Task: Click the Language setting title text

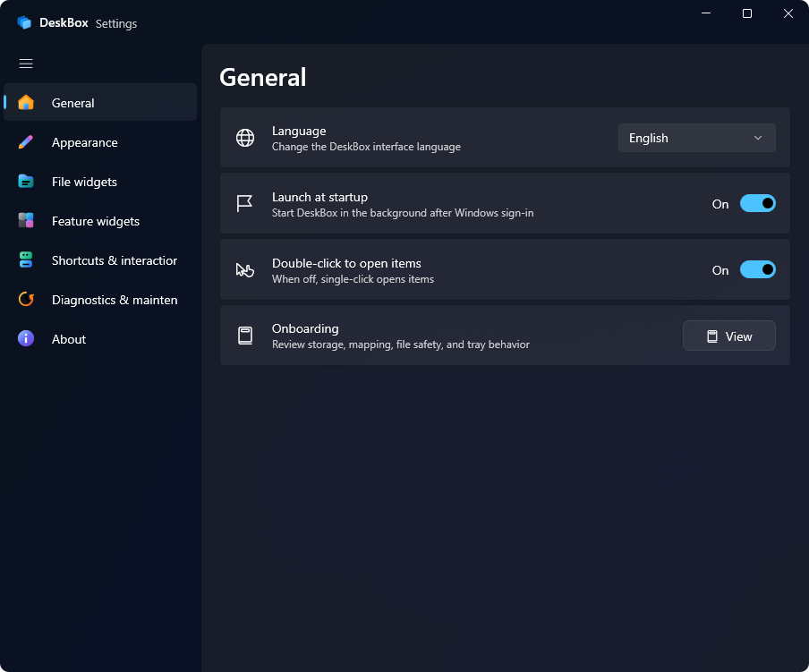Action: click(299, 131)
